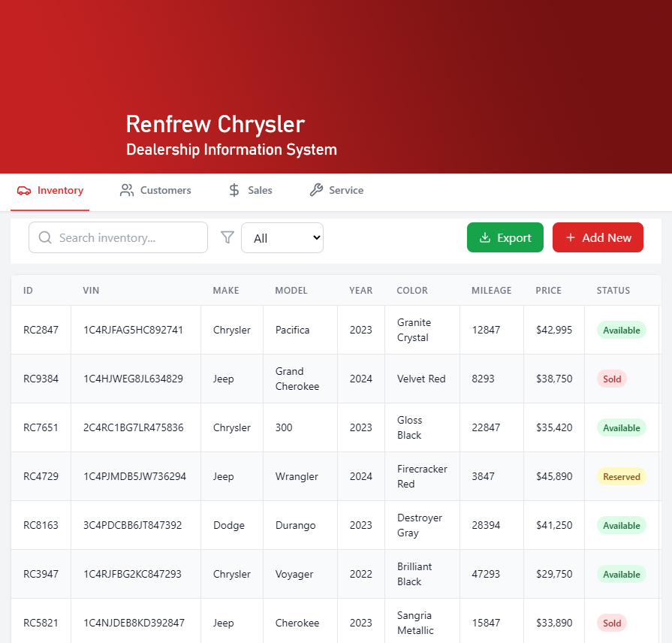Click the plus icon on Add New
672x643 pixels.
(571, 237)
